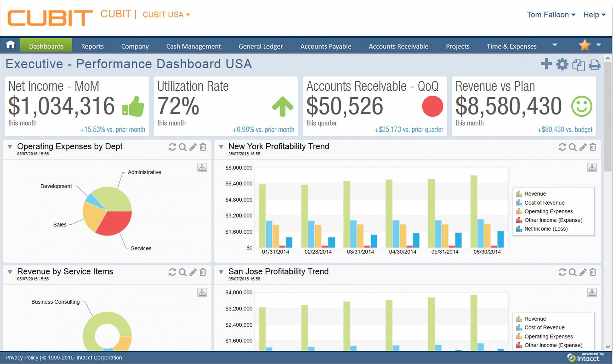613x364 pixels.
Task: Toggle Operating Expenses in New York legend
Action: (x=544, y=211)
